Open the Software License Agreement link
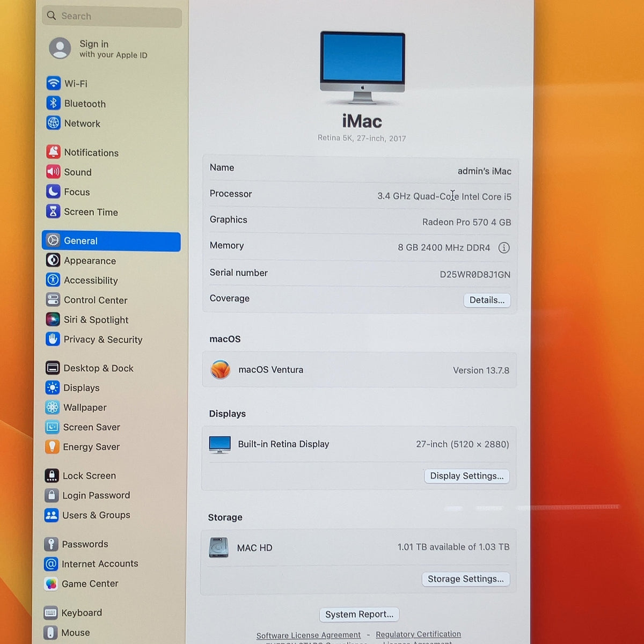 (308, 635)
